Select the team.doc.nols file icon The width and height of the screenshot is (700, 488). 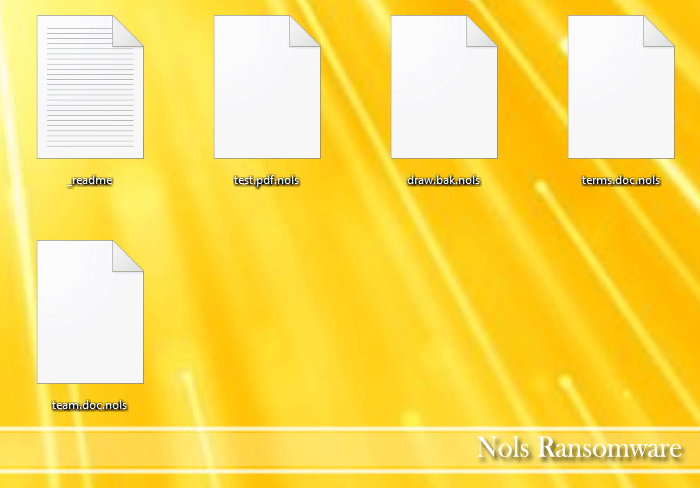click(x=90, y=312)
